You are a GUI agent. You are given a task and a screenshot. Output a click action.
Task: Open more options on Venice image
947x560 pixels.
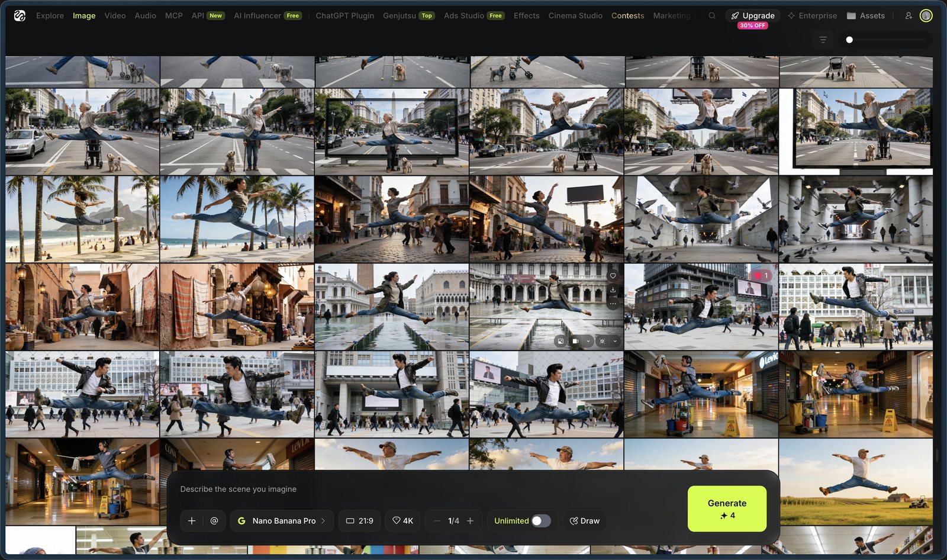tap(613, 303)
